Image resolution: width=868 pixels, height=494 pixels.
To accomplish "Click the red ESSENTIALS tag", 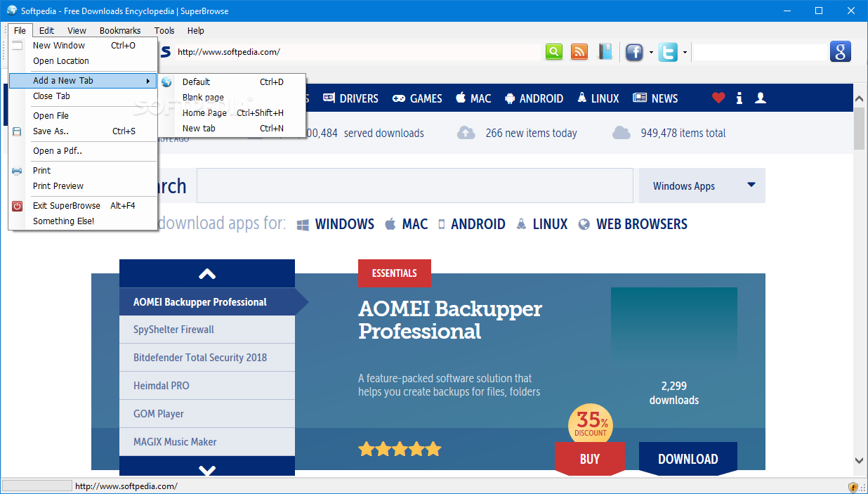I will point(395,273).
